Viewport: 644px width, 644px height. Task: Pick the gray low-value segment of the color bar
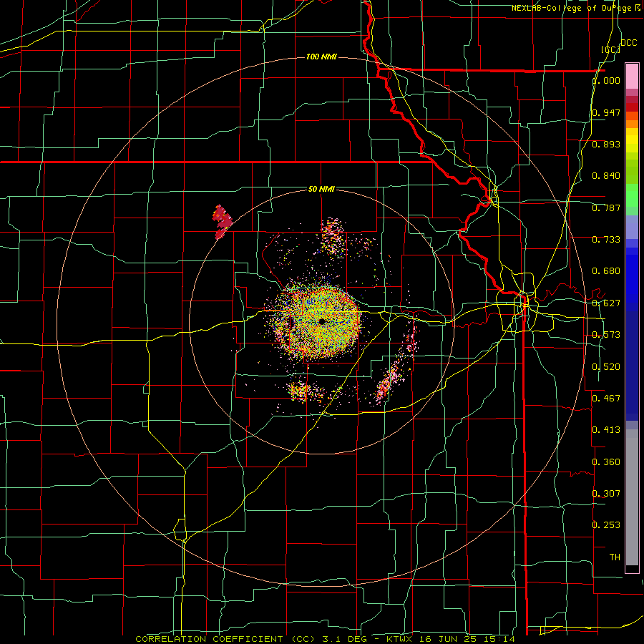[x=632, y=497]
